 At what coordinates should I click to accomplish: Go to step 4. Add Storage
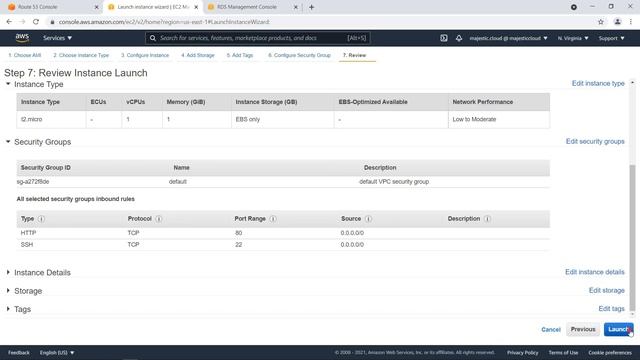click(198, 55)
